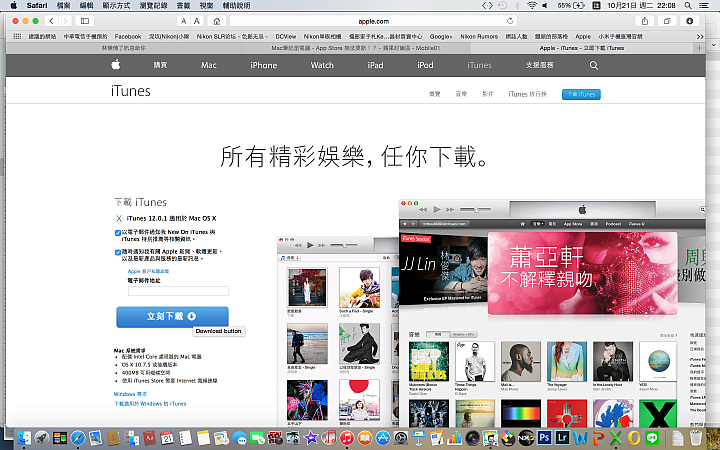
Task: Open the search magnifier in Apple nav bar
Action: [594, 65]
